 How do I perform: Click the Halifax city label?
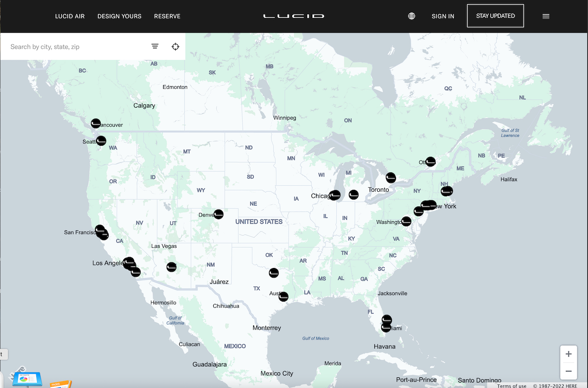click(x=509, y=179)
